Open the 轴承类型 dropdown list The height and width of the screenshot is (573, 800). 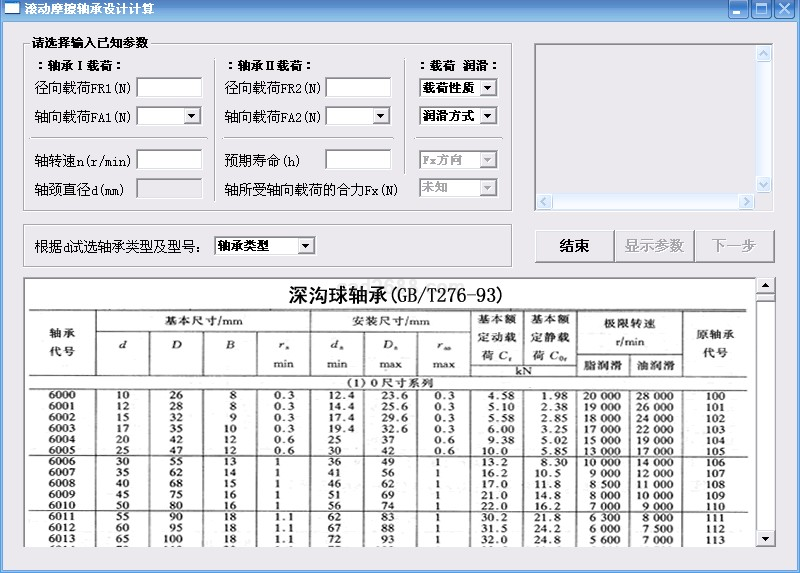click(x=305, y=246)
